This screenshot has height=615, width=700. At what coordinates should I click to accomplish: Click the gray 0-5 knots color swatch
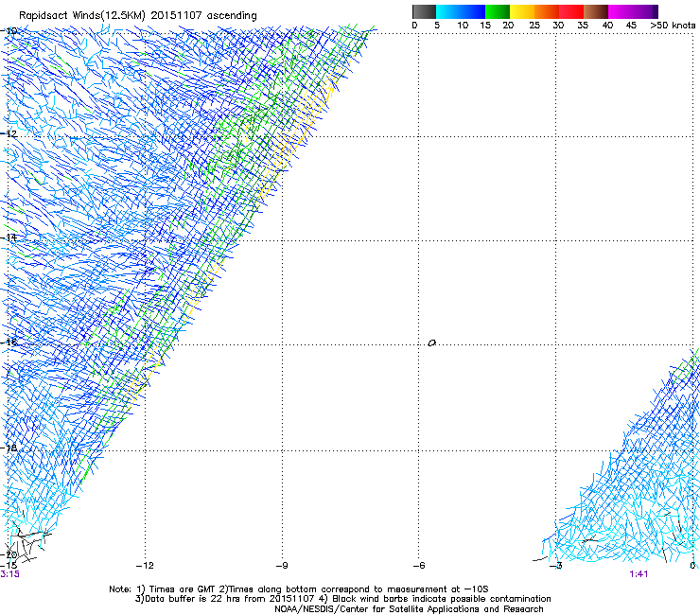[x=424, y=11]
